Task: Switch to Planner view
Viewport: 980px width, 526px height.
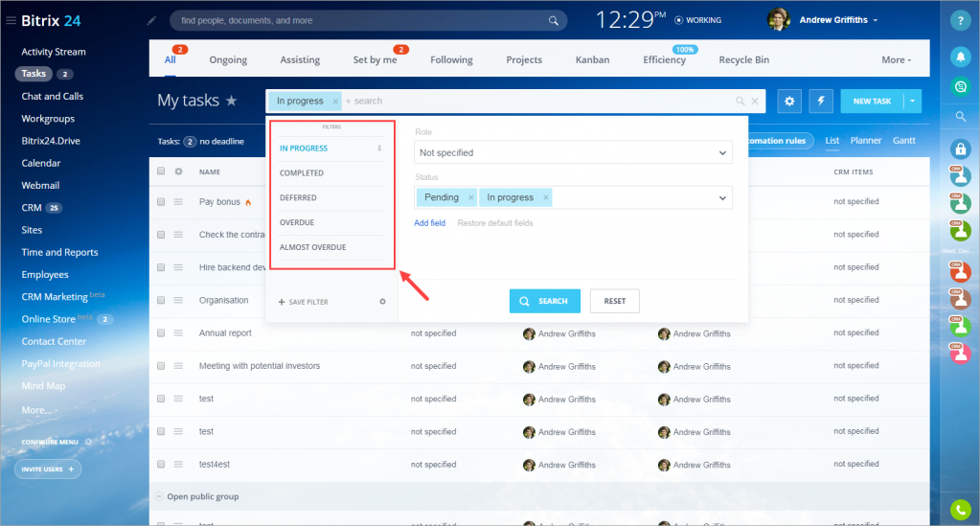Action: (866, 141)
